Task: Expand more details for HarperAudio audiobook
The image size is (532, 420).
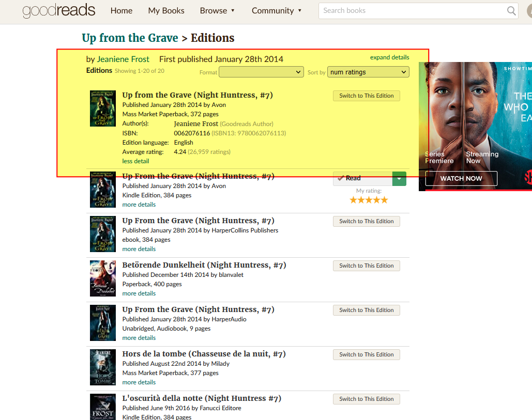Action: tap(139, 338)
